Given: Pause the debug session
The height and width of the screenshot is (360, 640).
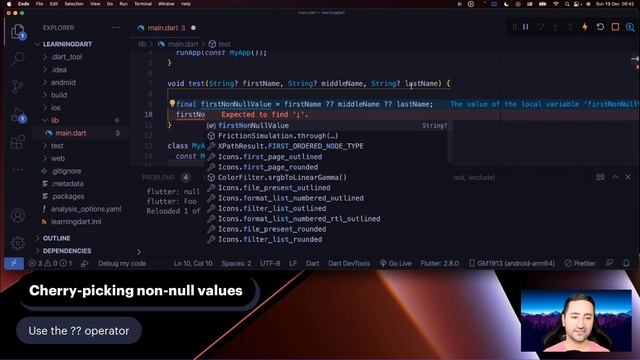Looking at the screenshot, I should tap(526, 27).
